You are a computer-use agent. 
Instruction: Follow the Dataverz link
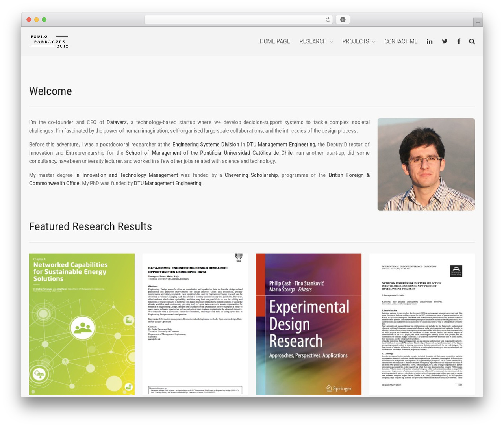(x=117, y=123)
